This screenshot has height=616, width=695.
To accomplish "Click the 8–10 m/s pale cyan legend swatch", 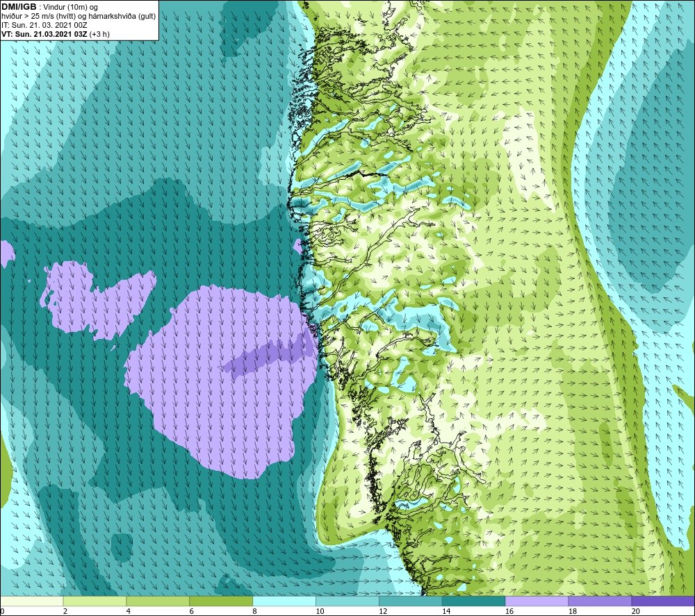I will tap(284, 601).
